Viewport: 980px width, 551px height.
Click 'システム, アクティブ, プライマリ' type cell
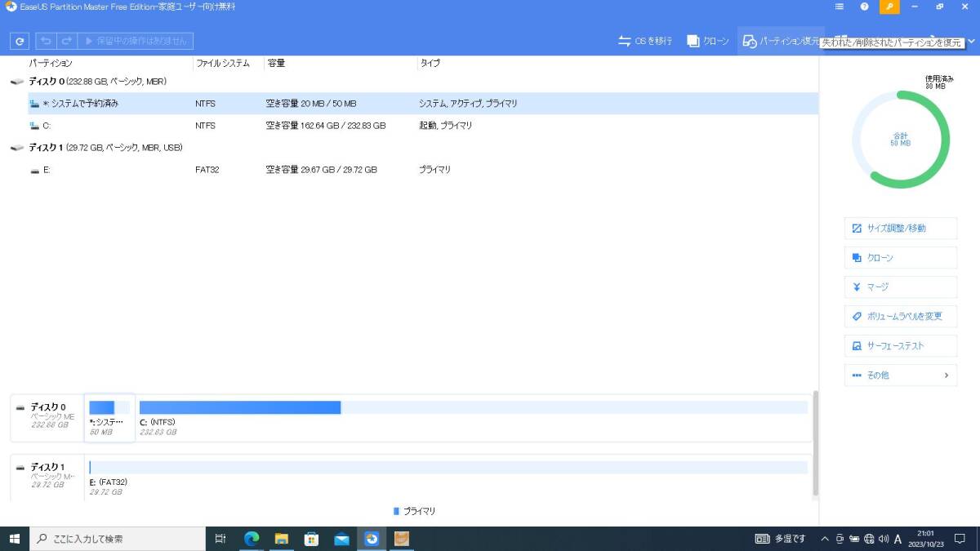tap(468, 104)
